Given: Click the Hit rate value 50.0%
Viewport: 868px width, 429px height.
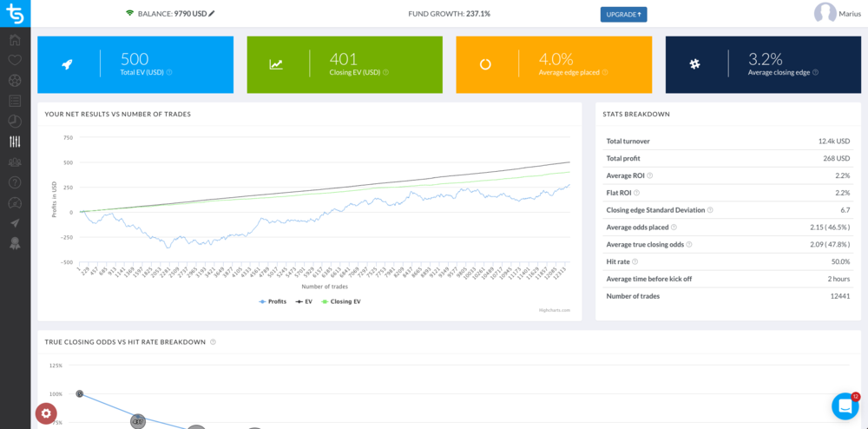Looking at the screenshot, I should coord(841,261).
